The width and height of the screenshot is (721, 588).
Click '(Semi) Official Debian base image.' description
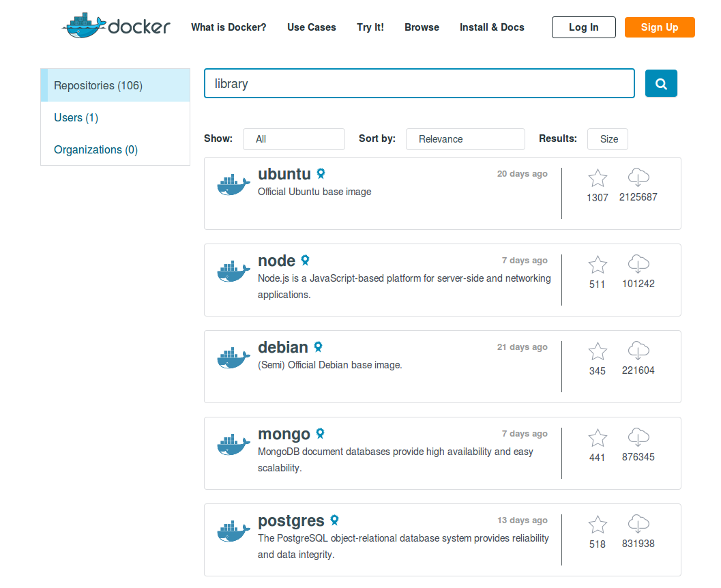tap(329, 365)
